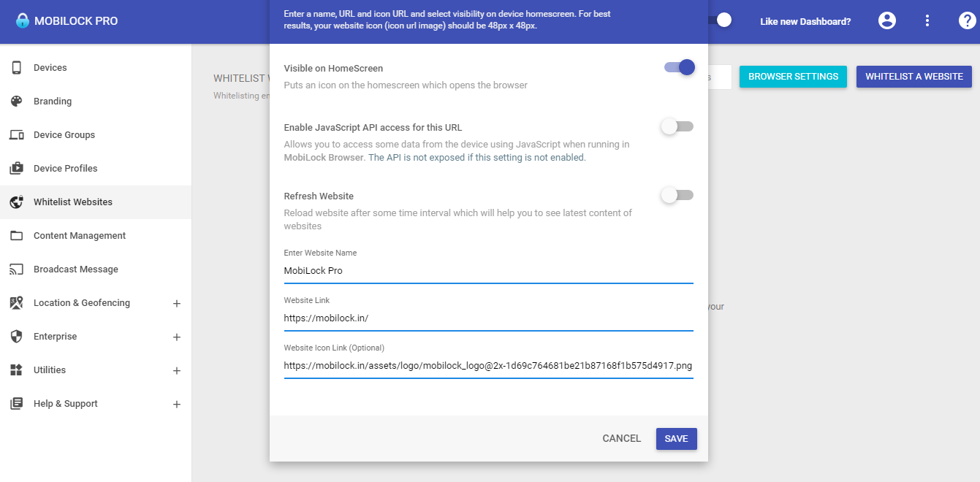The height and width of the screenshot is (482, 980).
Task: Open Devices in the sidebar
Action: (96, 68)
